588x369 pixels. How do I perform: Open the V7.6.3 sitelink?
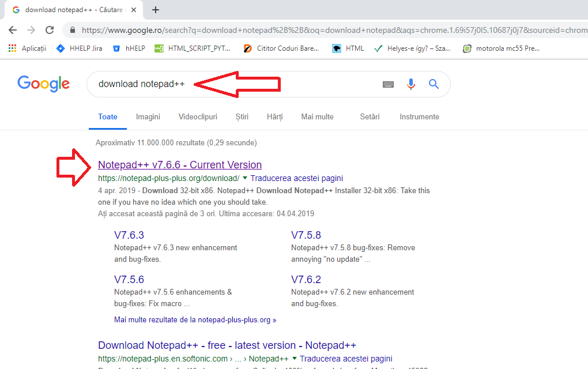coord(129,235)
